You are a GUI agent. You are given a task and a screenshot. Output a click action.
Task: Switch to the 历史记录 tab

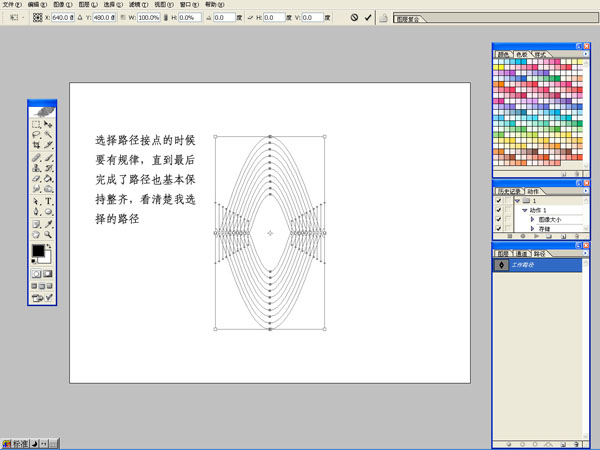coord(510,191)
